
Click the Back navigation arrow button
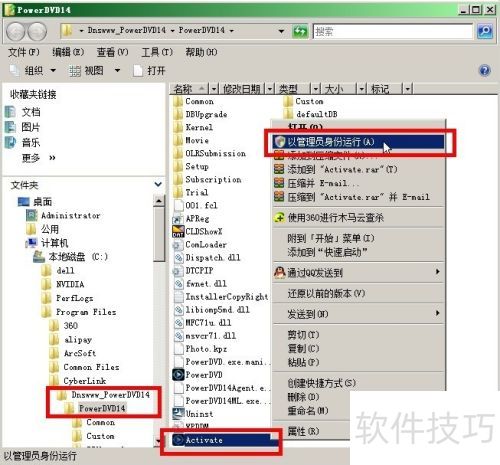[x=16, y=32]
